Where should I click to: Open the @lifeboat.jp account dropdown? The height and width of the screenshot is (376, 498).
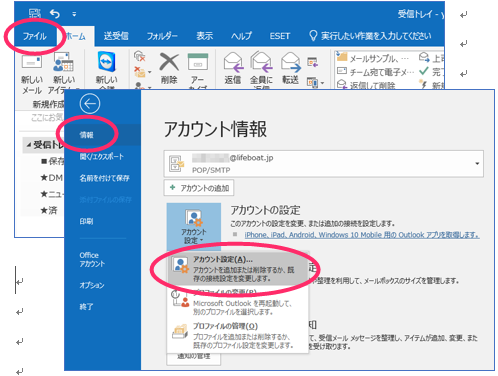[x=323, y=163]
